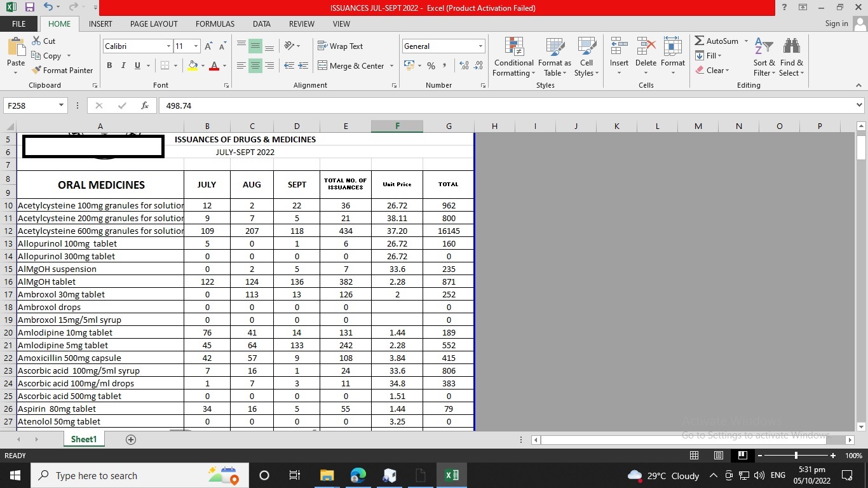The width and height of the screenshot is (868, 488).
Task: Toggle middle vertical alignment
Action: 255,46
